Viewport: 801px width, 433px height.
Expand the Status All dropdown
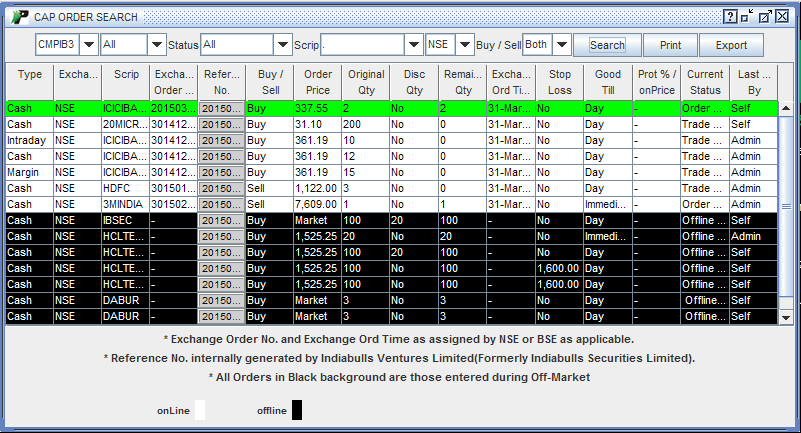[x=282, y=44]
